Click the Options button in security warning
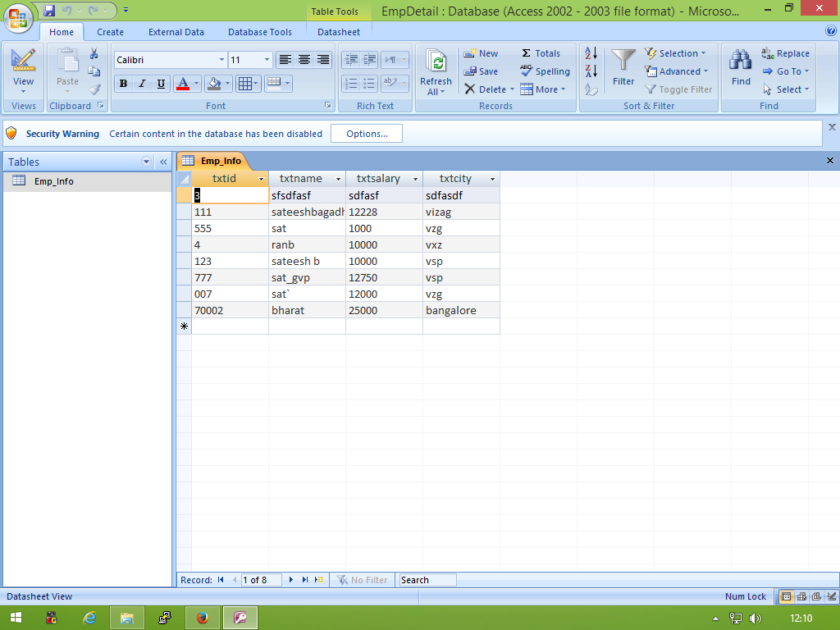This screenshot has height=630, width=840. pos(367,133)
